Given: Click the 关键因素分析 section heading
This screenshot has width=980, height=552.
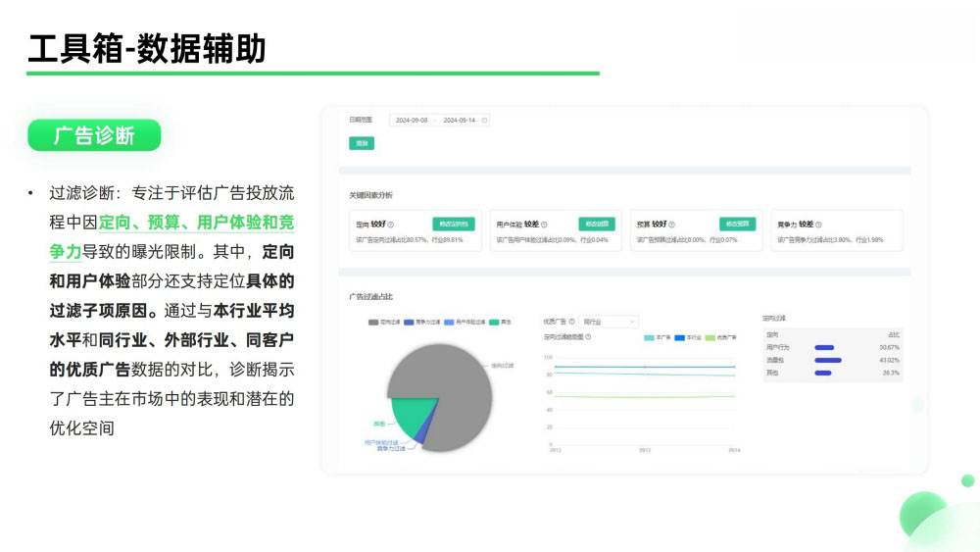Looking at the screenshot, I should tap(370, 196).
